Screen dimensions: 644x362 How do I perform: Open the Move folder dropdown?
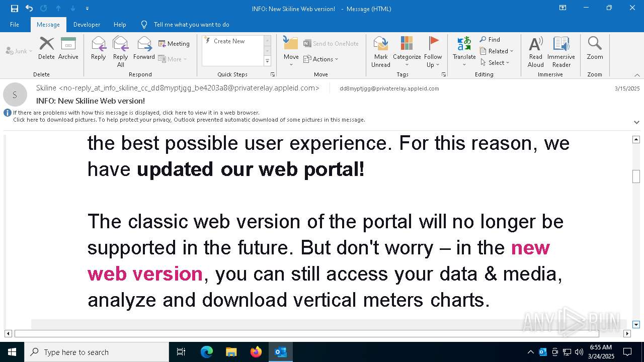coord(291,52)
